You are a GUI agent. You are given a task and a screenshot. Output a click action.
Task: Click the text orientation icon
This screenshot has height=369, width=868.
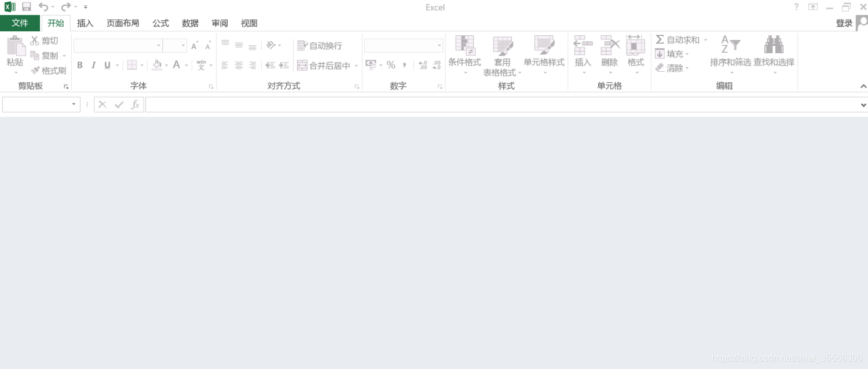(271, 45)
